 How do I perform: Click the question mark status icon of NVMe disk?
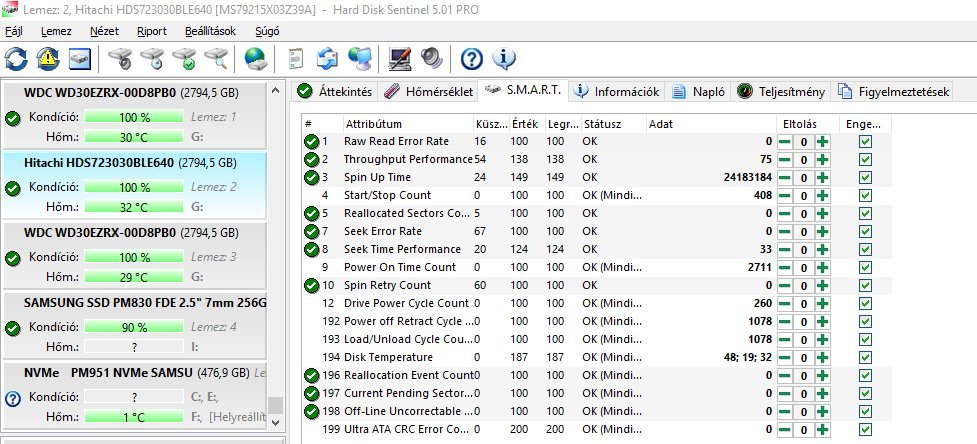pos(12,398)
